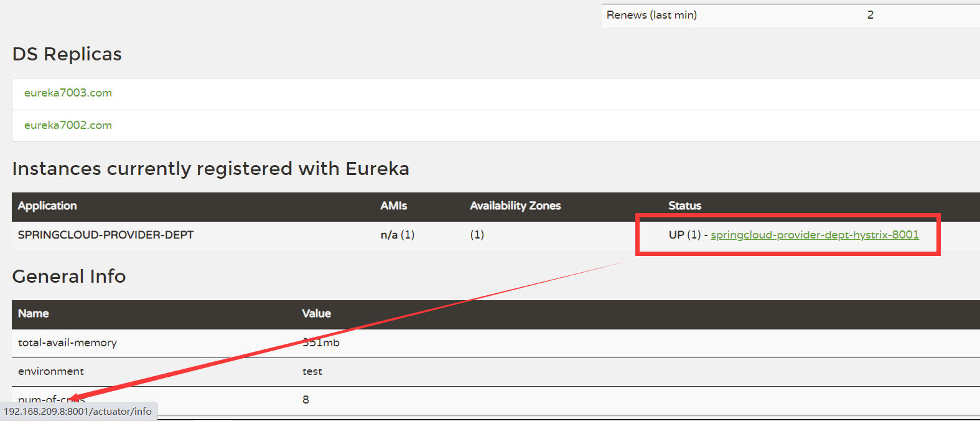Viewport: 980px width, 421px height.
Task: Open the eureka7003.com replica link
Action: (x=68, y=93)
